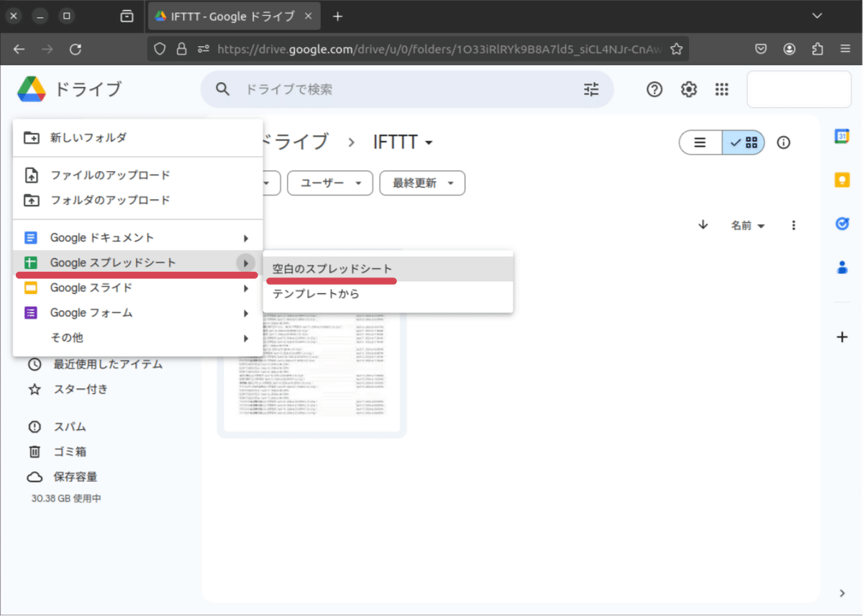The image size is (863, 616).
Task: Expand その他 submenu arrow
Action: 246,339
